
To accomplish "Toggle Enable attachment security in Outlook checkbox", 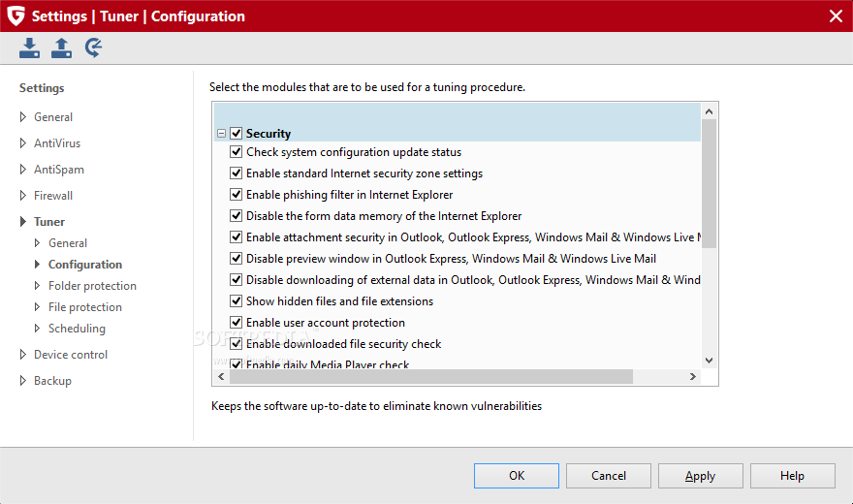I will click(237, 237).
